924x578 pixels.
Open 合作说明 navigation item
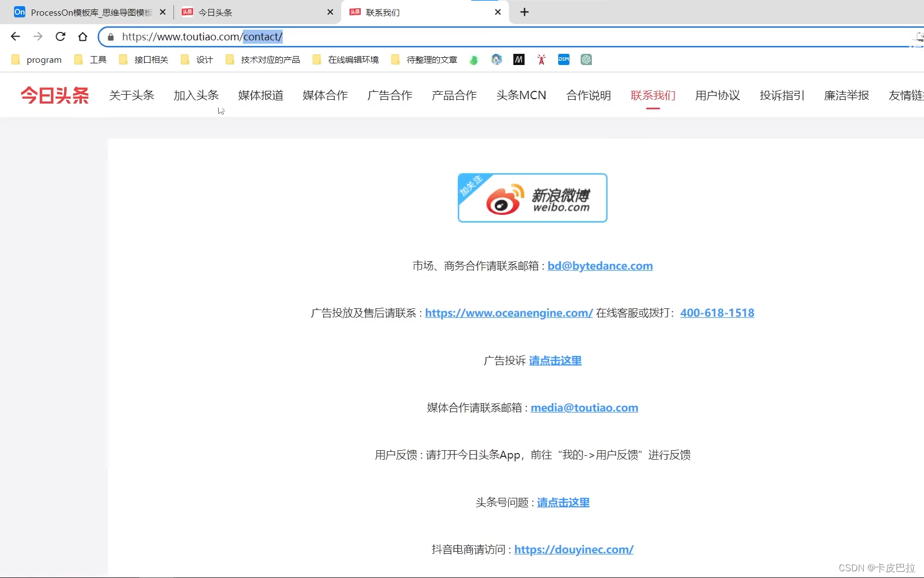coord(589,95)
